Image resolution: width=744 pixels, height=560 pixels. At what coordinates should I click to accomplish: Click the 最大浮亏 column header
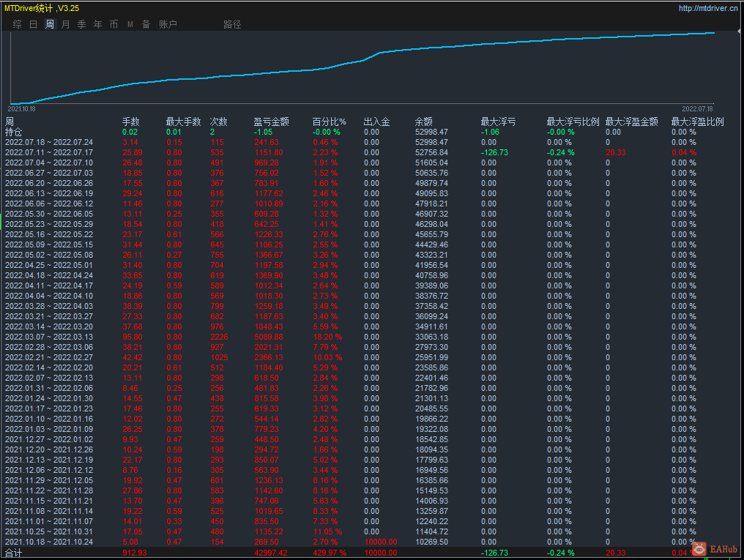[x=498, y=122]
